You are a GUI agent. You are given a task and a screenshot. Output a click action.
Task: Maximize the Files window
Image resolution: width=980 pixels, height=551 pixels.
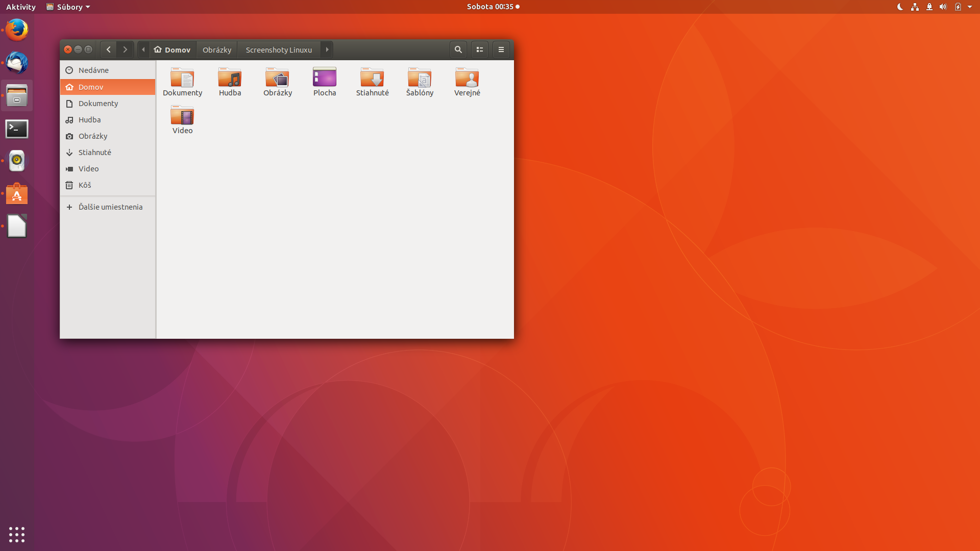coord(88,49)
